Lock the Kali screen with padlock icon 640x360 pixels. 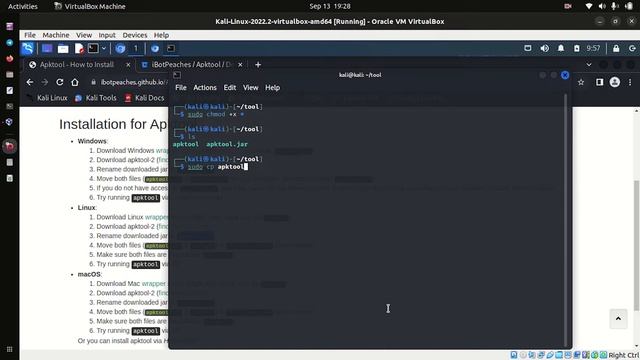[616, 49]
